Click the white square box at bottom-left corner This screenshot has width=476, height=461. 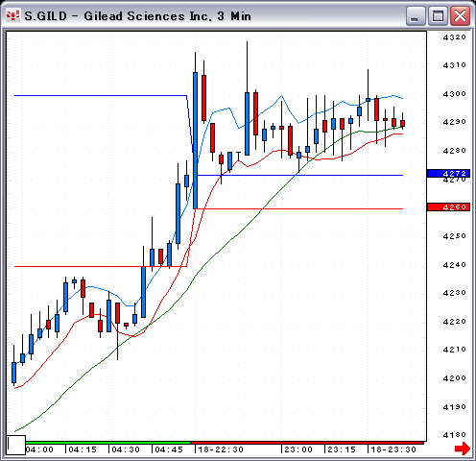point(16,445)
